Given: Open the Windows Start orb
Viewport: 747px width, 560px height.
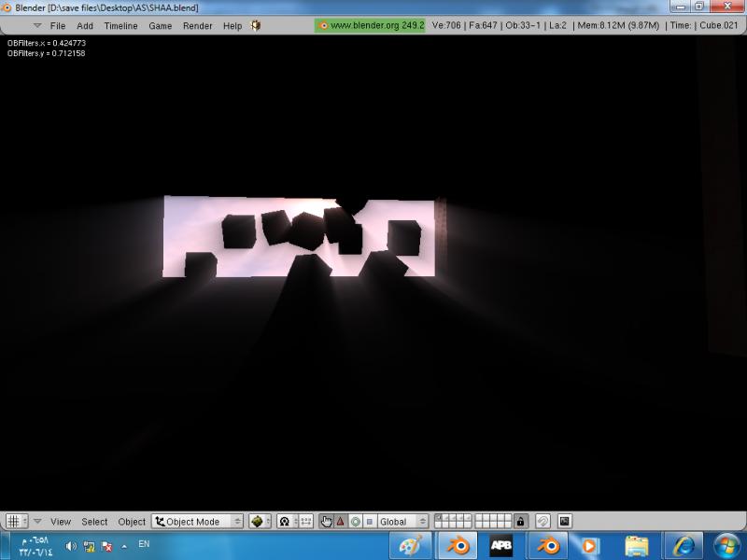Looking at the screenshot, I should [x=726, y=546].
